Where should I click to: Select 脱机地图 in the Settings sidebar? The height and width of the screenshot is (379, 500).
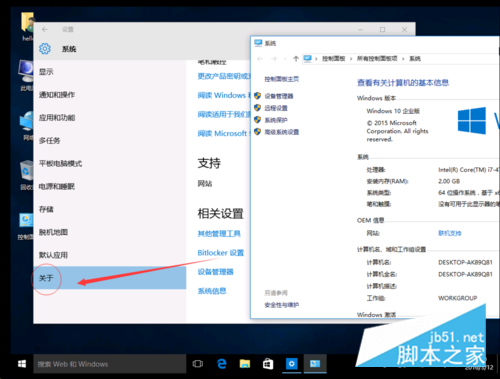pos(53,232)
